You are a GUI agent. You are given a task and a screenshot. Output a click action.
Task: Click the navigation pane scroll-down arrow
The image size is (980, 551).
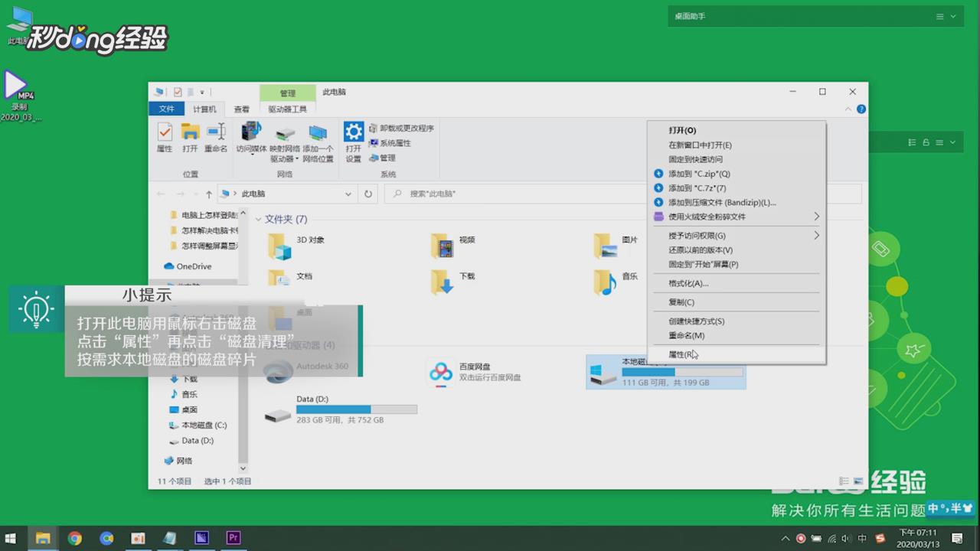tap(243, 468)
